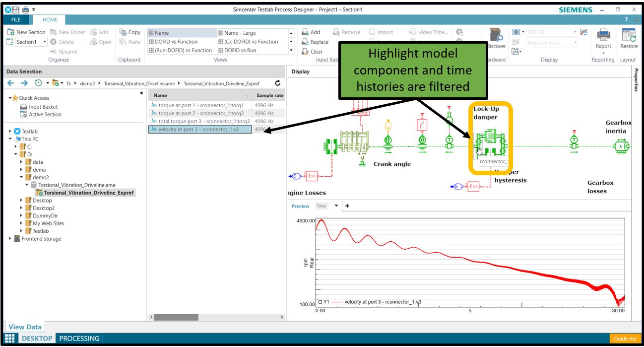Click the history clock icon
Screen dimensions: 644x347
point(38,83)
